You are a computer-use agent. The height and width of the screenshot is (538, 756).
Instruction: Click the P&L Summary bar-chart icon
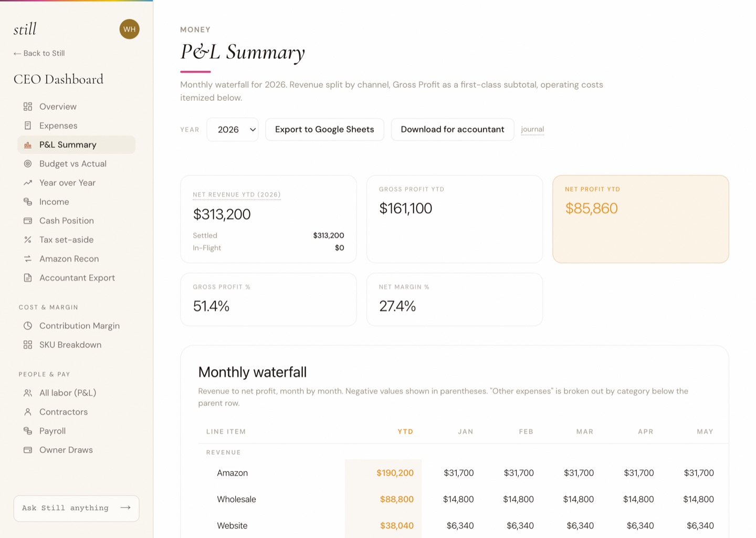pos(28,144)
